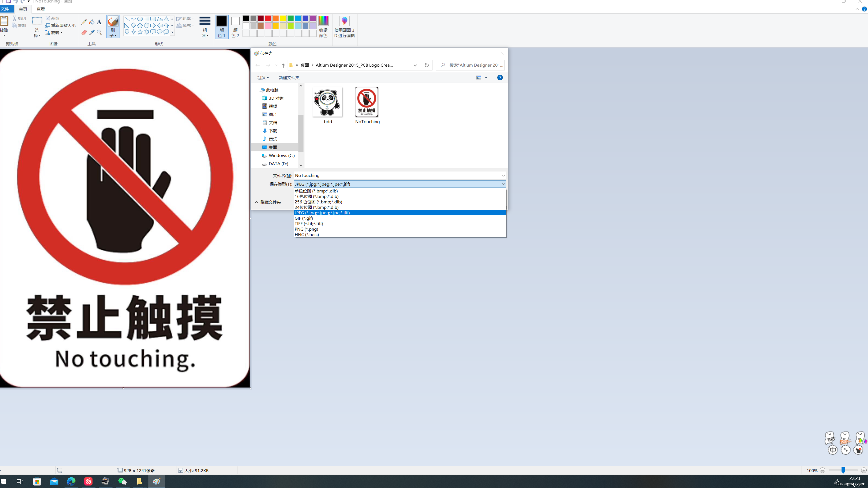Select the Fill with color bucket tool
Image resolution: width=868 pixels, height=488 pixels.
pyautogui.click(x=92, y=22)
